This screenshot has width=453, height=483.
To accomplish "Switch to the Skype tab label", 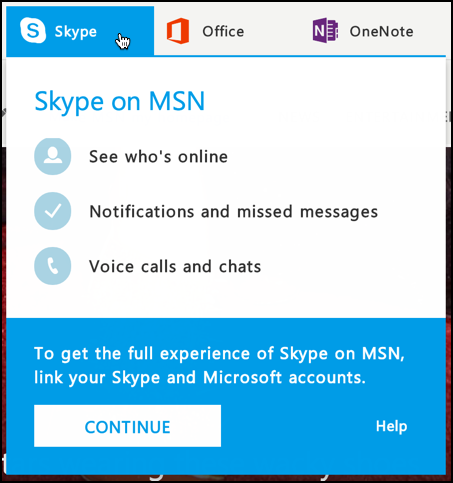I will 76,32.
